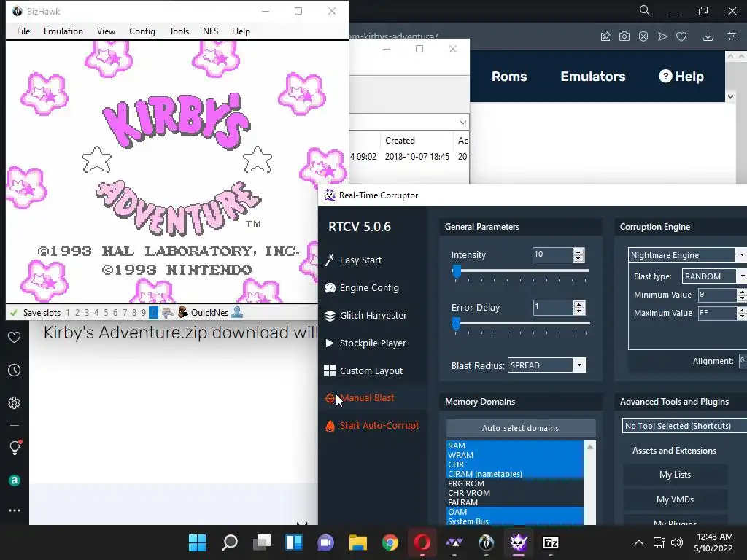Open No Tool Selected (Shortcuts) dropdown
Viewport: 747px width, 560px height.
[684, 426]
